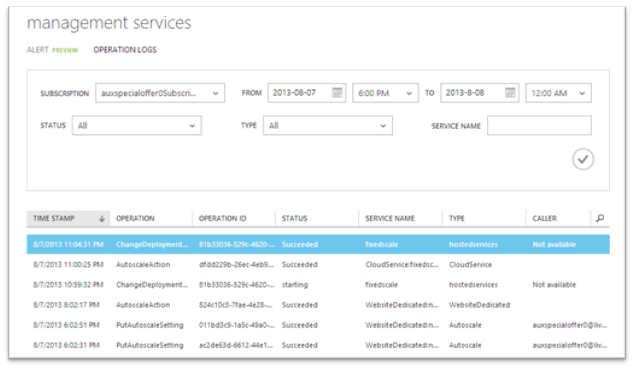
Task: Select the row stamped 8/7/2013 6:02:31 PM
Action: [x=318, y=345]
